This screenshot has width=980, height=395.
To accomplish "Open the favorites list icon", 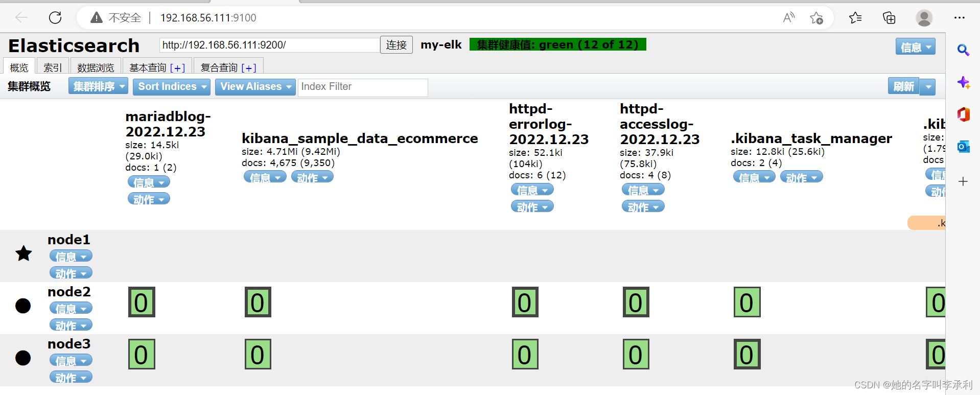I will click(x=855, y=18).
